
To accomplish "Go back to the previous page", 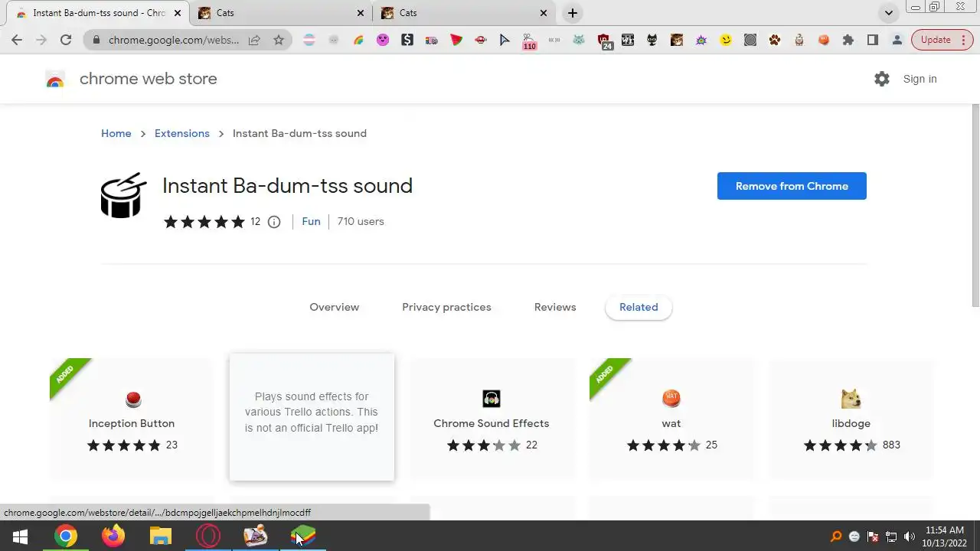I will pyautogui.click(x=17, y=40).
